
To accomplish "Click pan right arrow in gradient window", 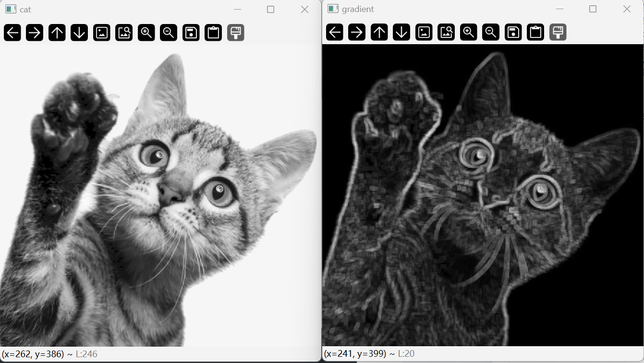I will [357, 32].
